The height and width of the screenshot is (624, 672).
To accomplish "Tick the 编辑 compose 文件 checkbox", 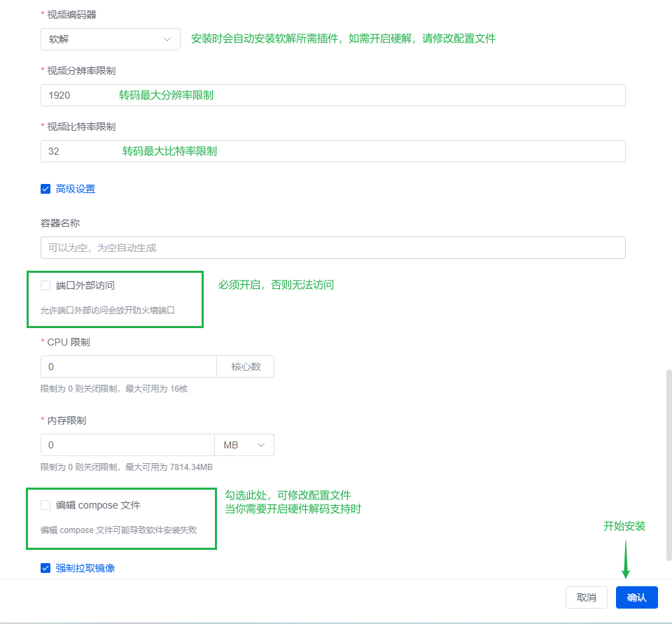I will [45, 505].
